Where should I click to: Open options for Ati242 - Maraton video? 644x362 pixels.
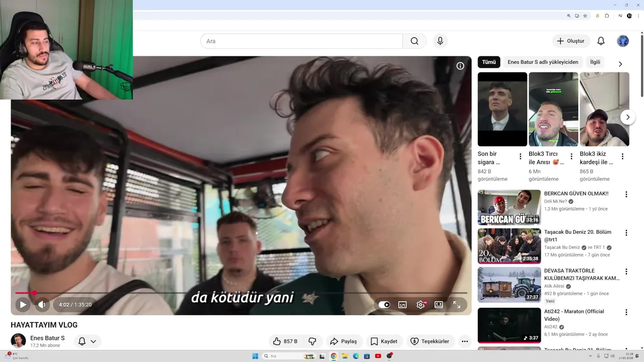tap(626, 312)
